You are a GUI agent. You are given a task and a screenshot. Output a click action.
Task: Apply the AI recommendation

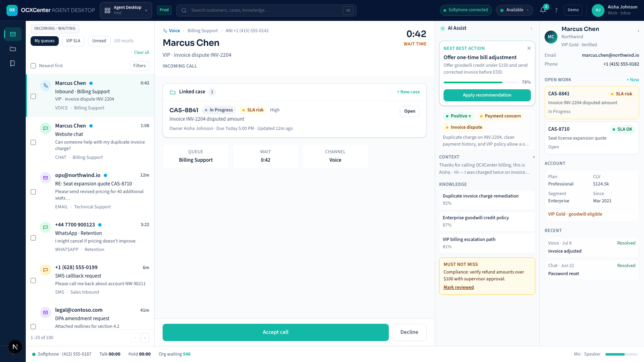coord(487,95)
